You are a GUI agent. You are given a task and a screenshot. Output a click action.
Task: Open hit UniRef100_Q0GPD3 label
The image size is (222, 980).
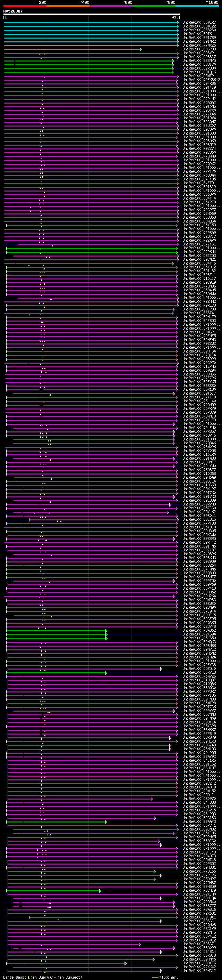[x=199, y=49]
